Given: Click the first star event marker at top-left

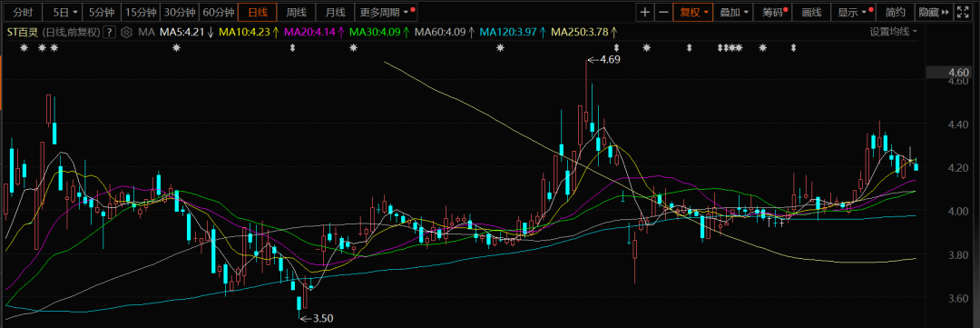Looking at the screenshot, I should tap(24, 47).
